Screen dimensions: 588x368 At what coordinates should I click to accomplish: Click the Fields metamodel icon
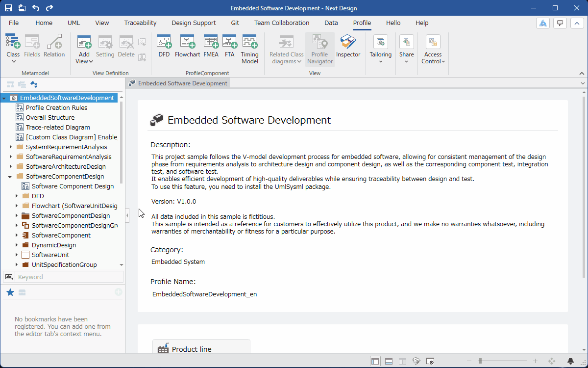point(32,47)
